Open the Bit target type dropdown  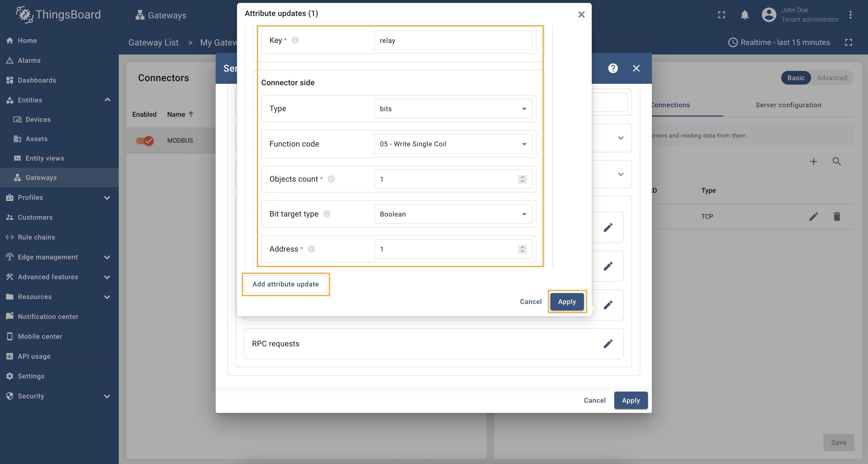coord(453,214)
